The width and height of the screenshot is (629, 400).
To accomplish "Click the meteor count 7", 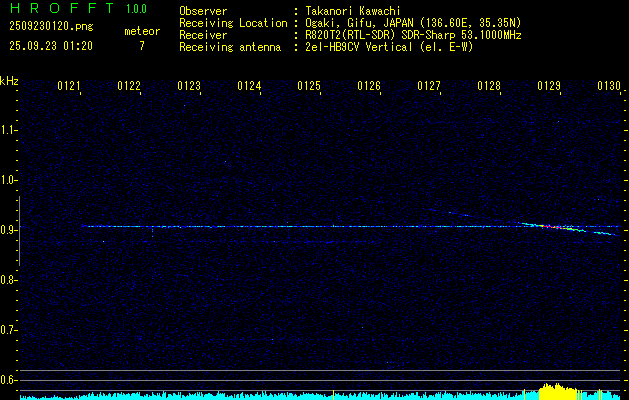I will click(x=142, y=46).
